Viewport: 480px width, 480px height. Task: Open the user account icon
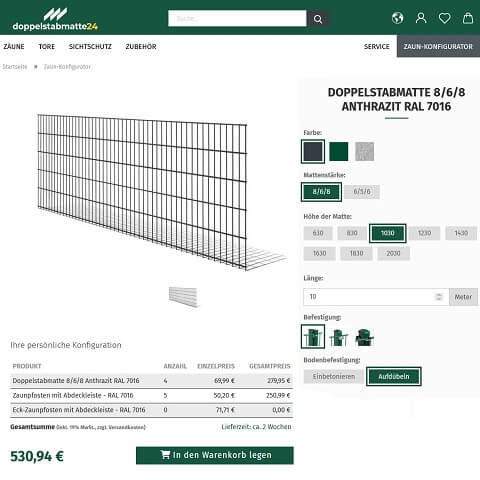pyautogui.click(x=421, y=18)
